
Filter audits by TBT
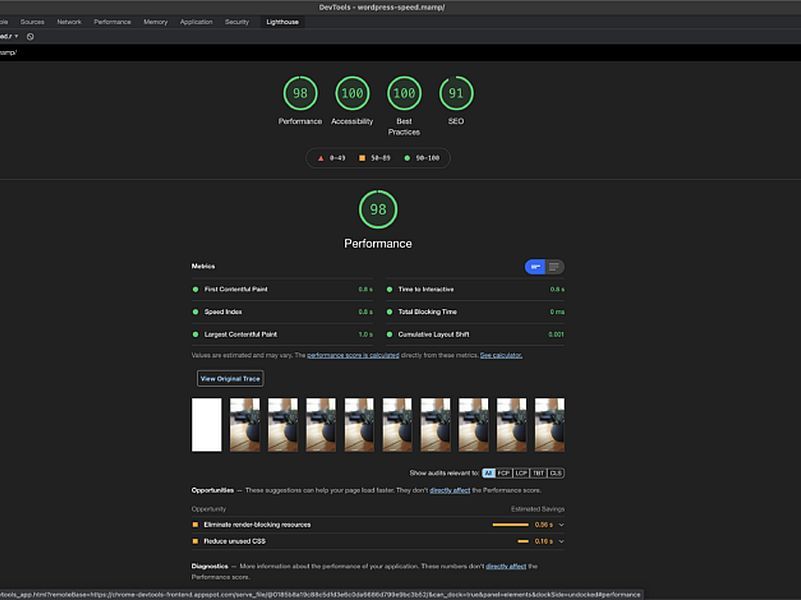(x=539, y=473)
